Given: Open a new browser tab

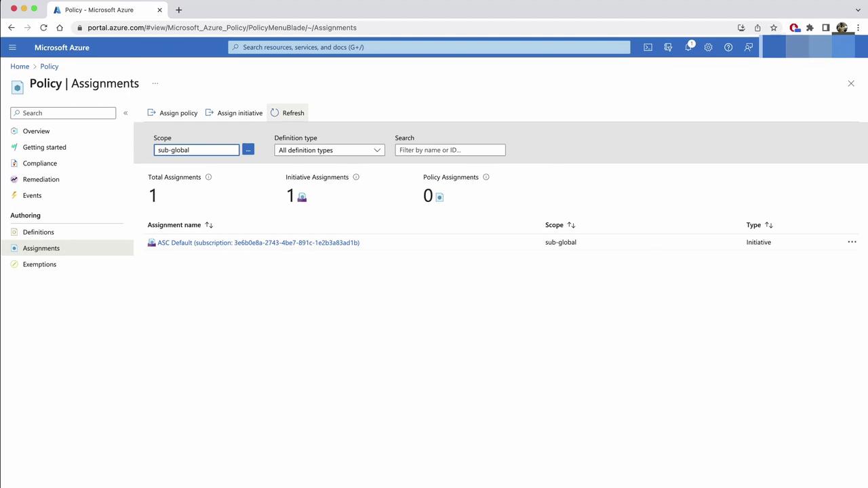Looking at the screenshot, I should tap(178, 10).
